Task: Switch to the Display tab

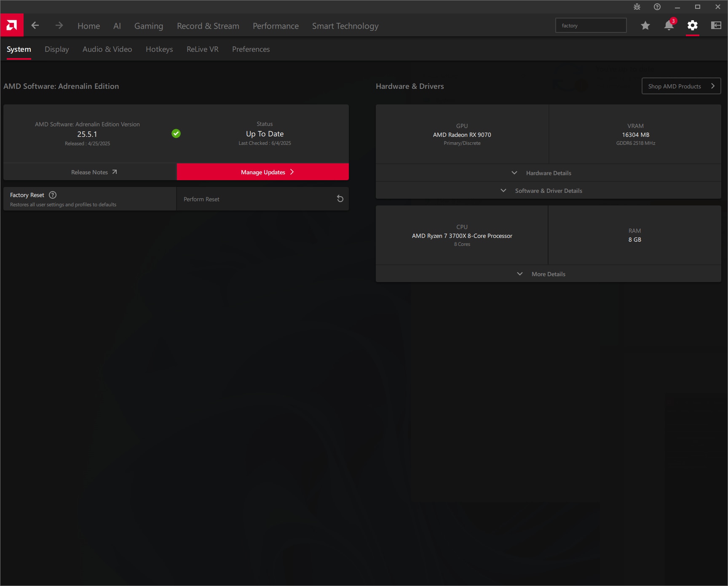Action: click(57, 49)
